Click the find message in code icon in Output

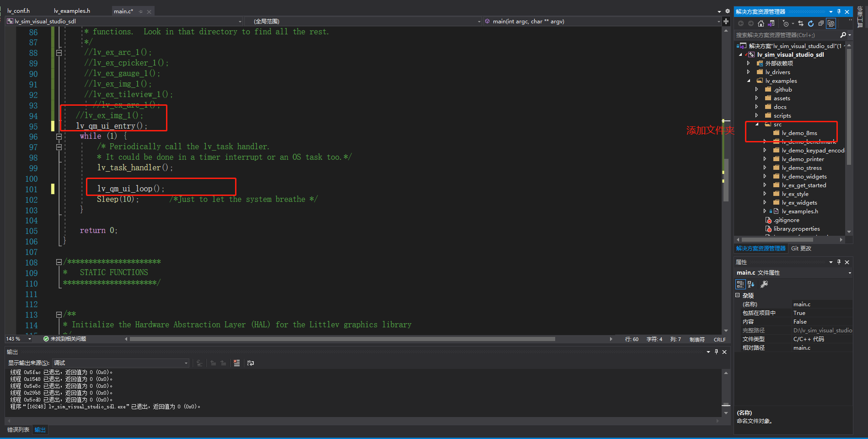pyautogui.click(x=199, y=363)
